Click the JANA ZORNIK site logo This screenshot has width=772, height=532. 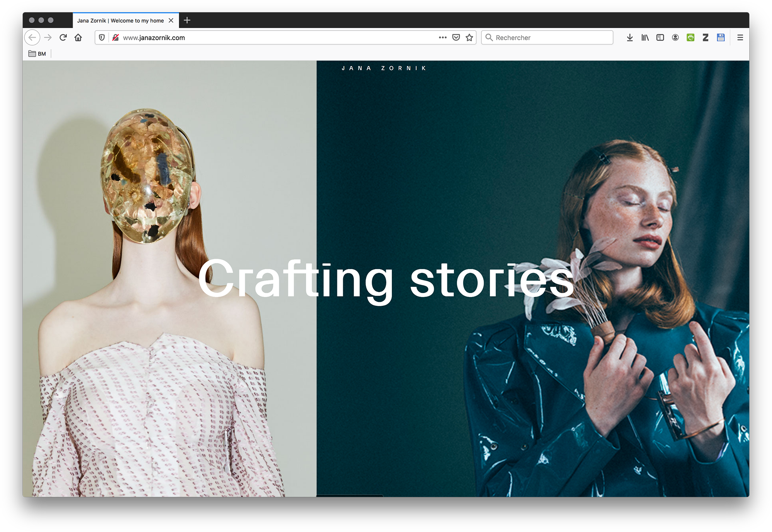384,68
